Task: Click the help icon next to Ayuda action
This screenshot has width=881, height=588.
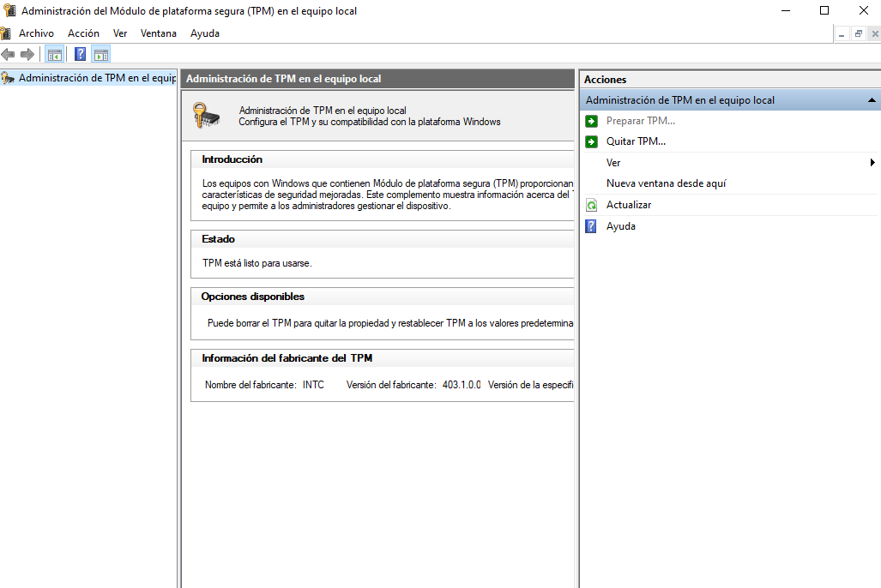Action: click(590, 226)
